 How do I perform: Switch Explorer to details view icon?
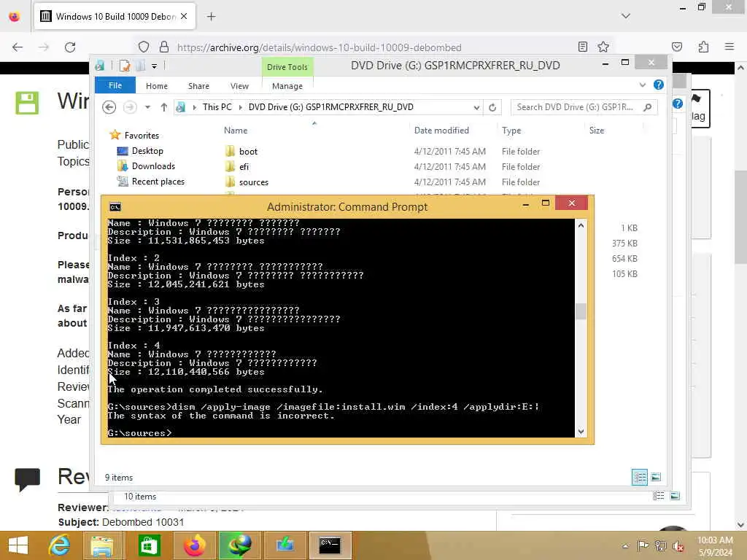(639, 477)
